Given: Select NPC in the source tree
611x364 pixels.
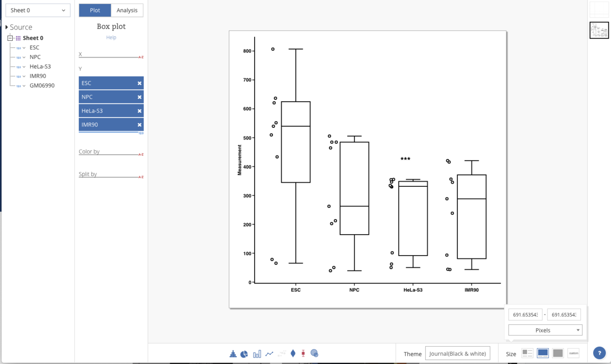Looking at the screenshot, I should tap(35, 57).
